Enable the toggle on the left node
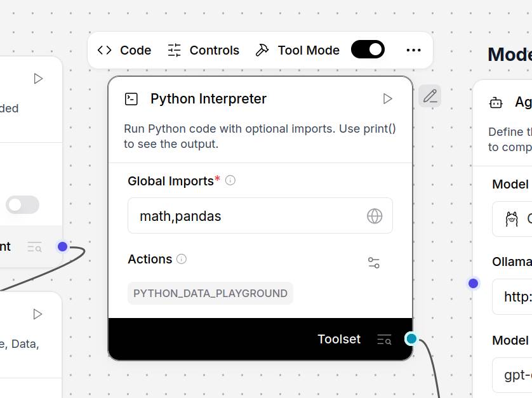This screenshot has width=532, height=398. [x=22, y=204]
